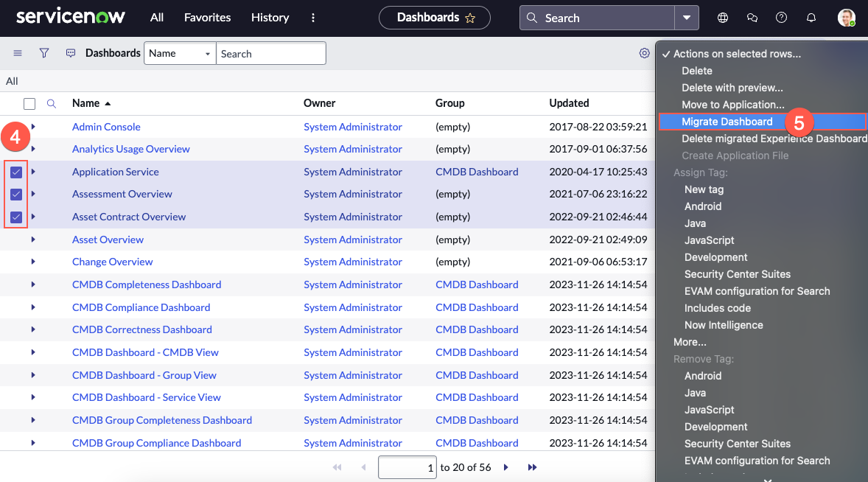
Task: Uncheck the Application Service row checkbox
Action: [x=16, y=172]
